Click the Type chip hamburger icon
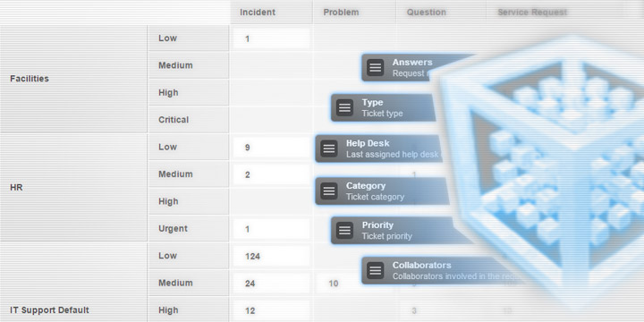 344,107
